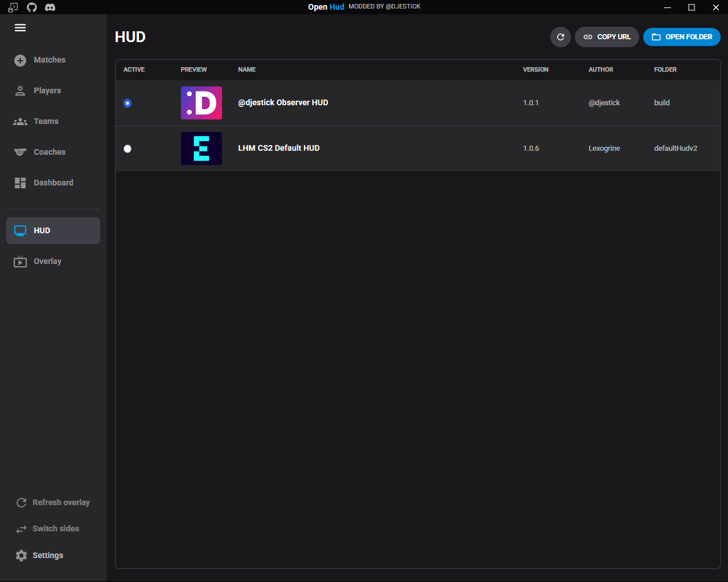This screenshot has height=582, width=728.
Task: Click the ACTIVE column header
Action: pyautogui.click(x=134, y=69)
